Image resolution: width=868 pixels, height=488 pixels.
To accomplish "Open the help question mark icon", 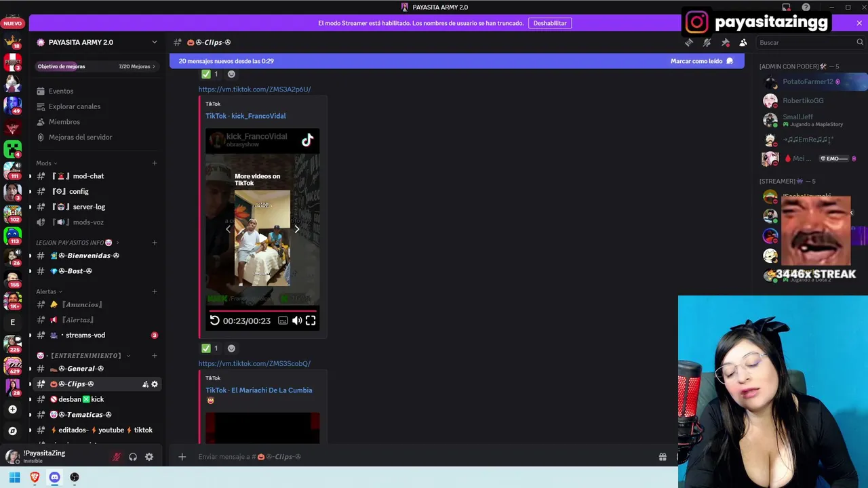I will coord(806,7).
